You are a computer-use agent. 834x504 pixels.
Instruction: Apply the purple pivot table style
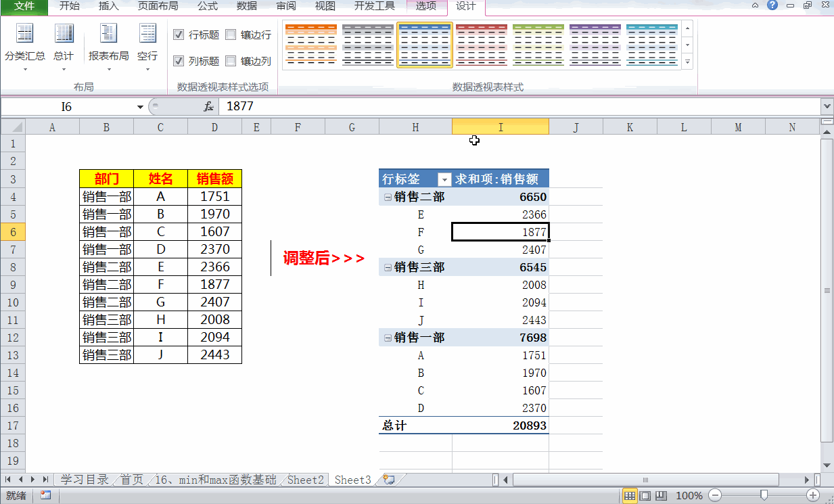(x=595, y=45)
